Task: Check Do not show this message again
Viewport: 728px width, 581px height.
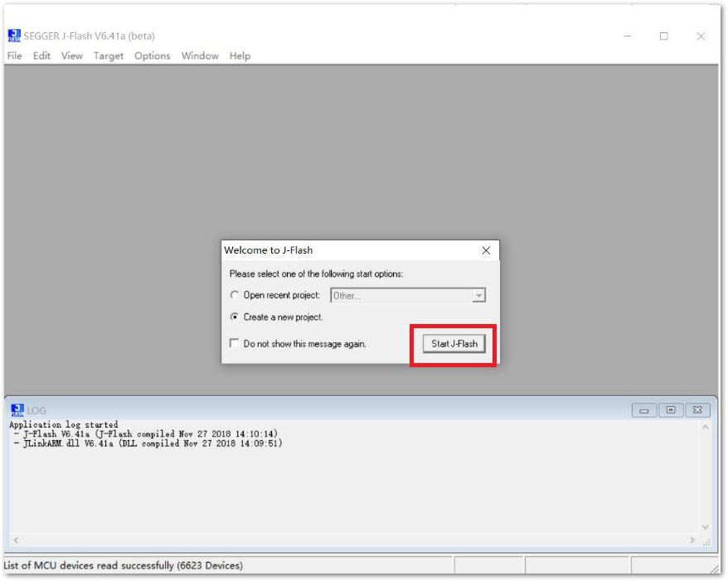Action: coord(235,343)
